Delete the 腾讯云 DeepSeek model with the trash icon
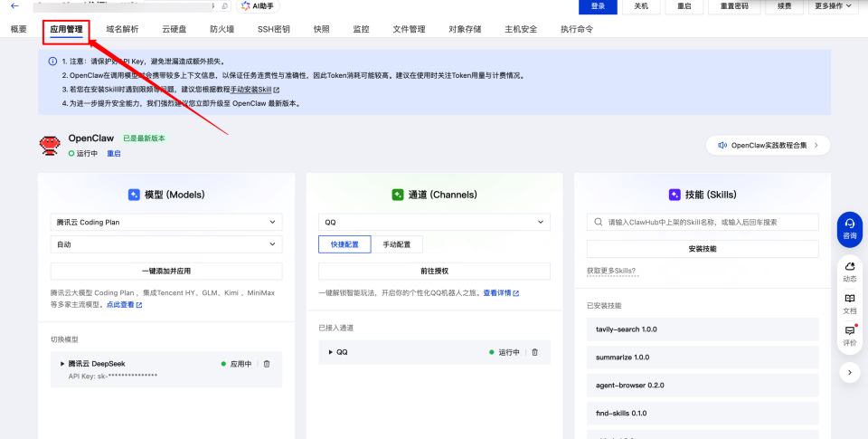Viewport: 868px width, 439px height. tap(267, 364)
